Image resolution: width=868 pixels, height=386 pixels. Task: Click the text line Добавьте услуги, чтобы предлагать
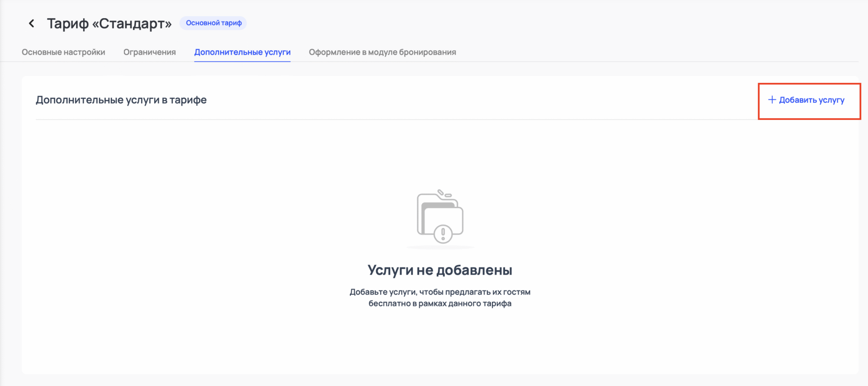coord(439,292)
